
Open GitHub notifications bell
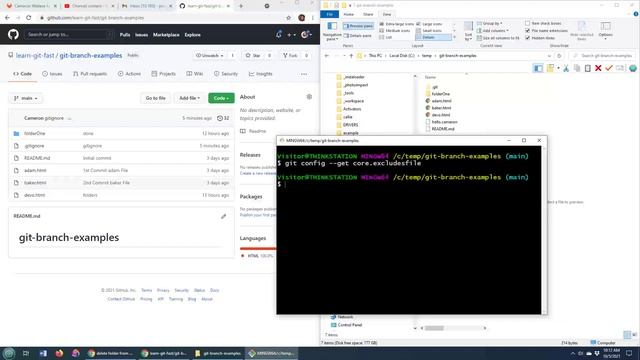(279, 35)
